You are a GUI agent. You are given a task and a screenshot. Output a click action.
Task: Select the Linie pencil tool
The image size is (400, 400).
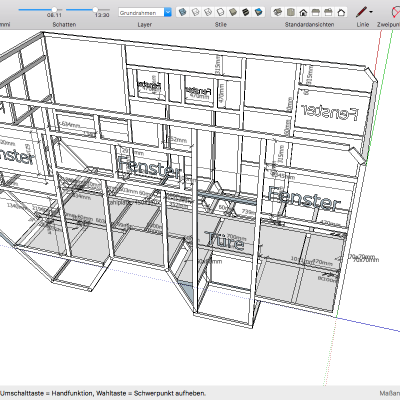(x=361, y=12)
